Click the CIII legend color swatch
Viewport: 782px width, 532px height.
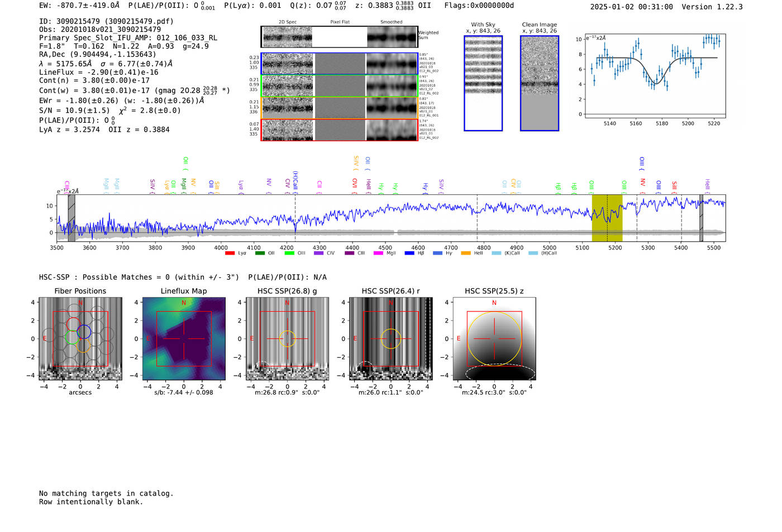[x=350, y=253]
